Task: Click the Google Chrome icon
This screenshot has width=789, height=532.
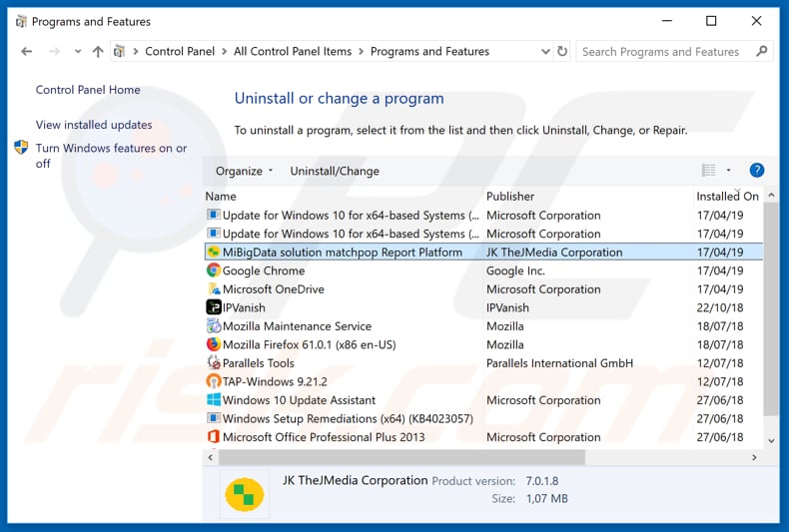Action: [x=214, y=270]
